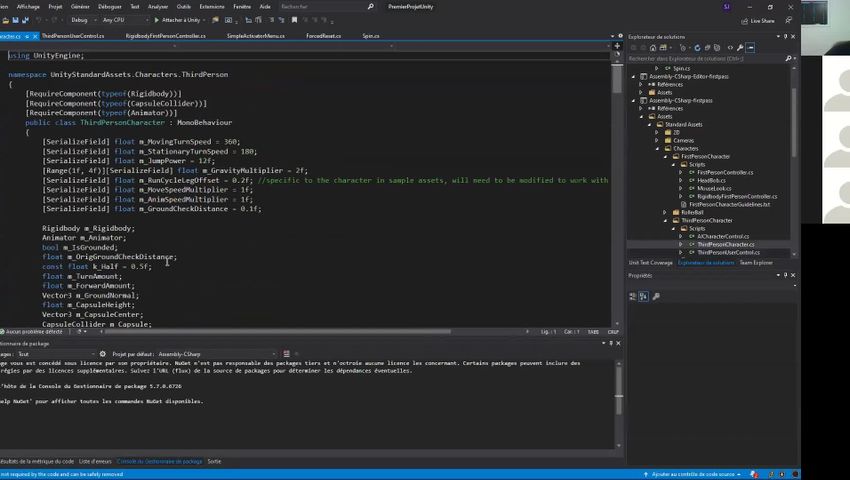The width and height of the screenshot is (850, 480).
Task: Open the Debug configuration dropdown
Action: pos(83,20)
